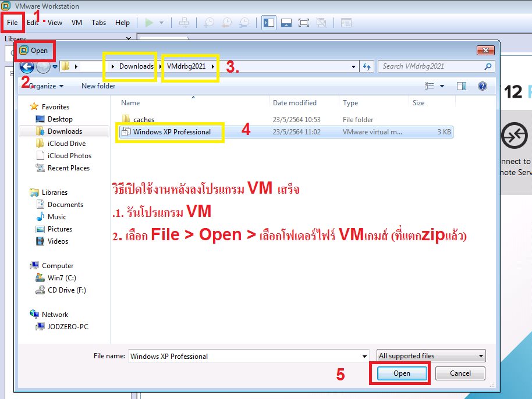
Task: Expand the power options dropdown arrow
Action: [161, 23]
